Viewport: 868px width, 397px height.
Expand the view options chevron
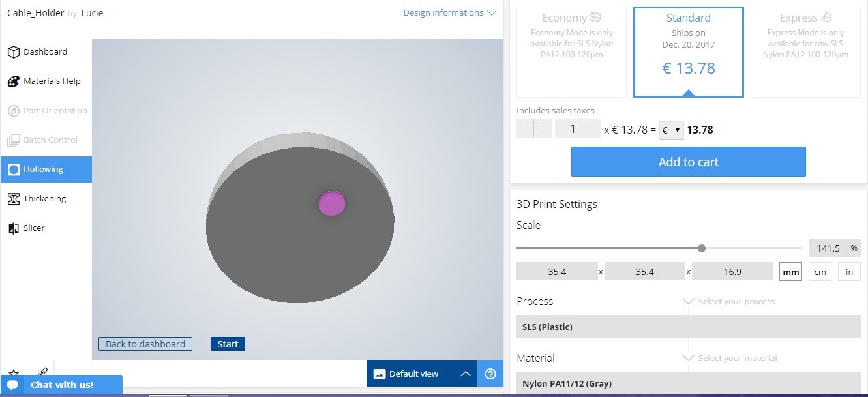click(465, 374)
